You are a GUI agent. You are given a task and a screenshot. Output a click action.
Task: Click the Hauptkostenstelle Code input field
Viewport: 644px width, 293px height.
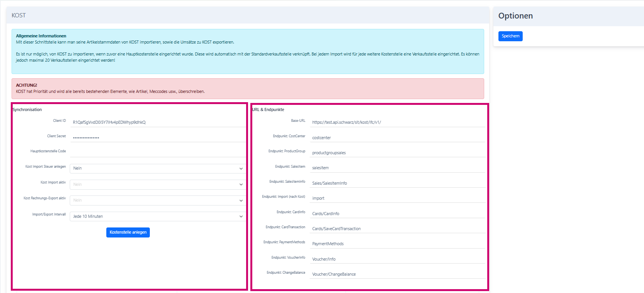tap(158, 152)
